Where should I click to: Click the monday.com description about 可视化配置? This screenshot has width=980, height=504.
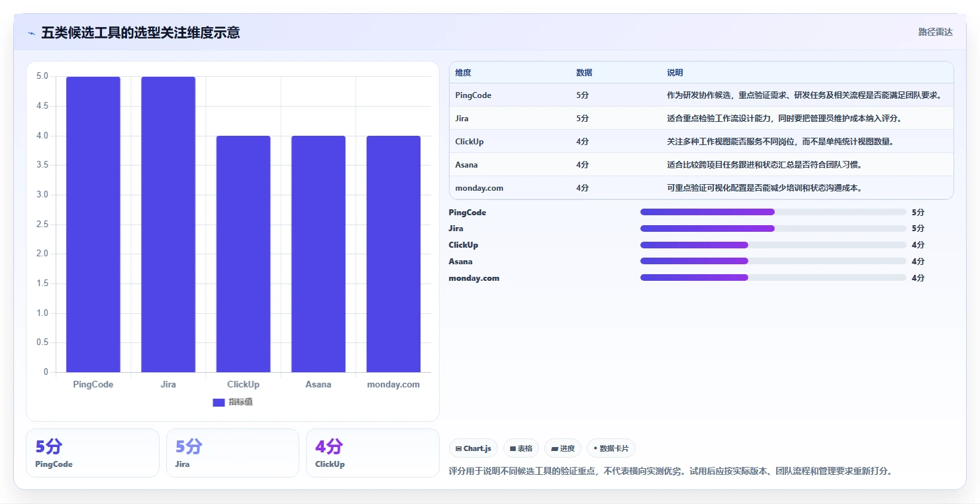[765, 188]
